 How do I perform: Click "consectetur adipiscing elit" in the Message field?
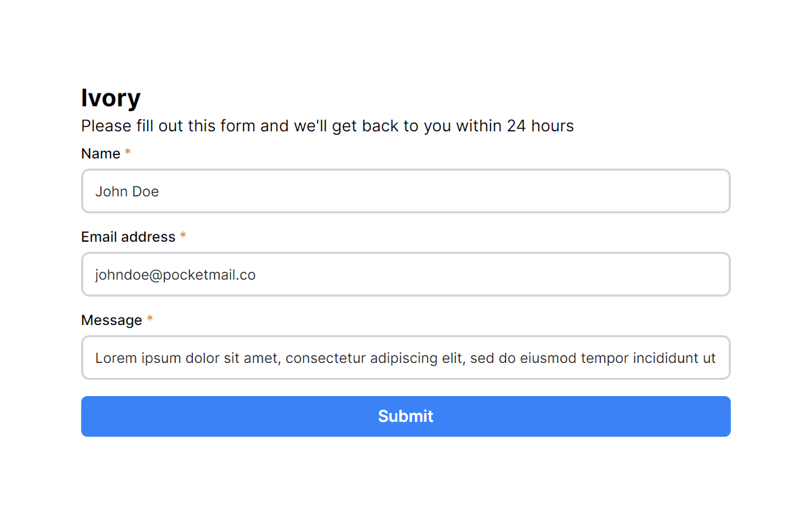tap(373, 358)
